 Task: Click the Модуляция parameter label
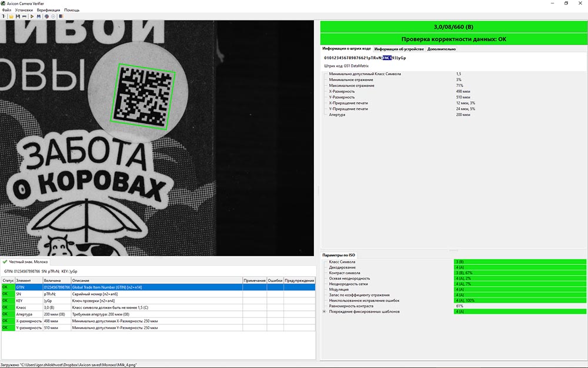(339, 290)
